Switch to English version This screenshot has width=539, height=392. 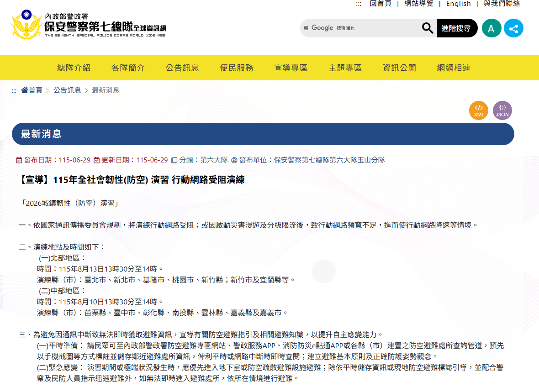[458, 4]
